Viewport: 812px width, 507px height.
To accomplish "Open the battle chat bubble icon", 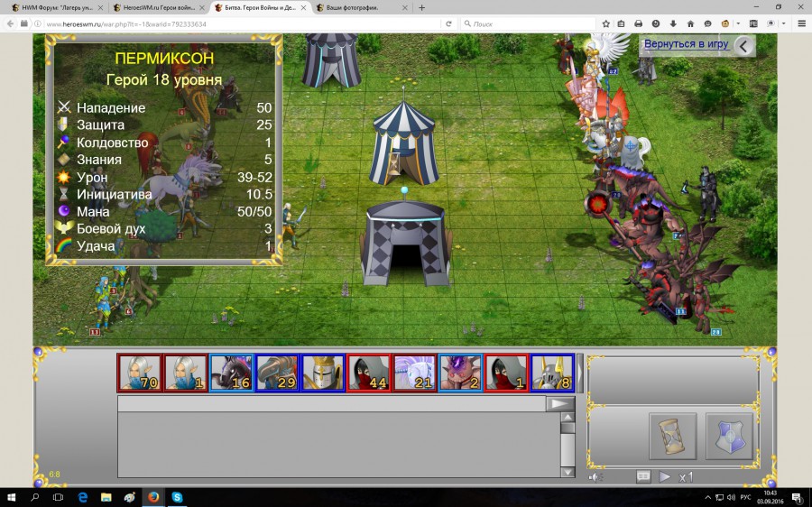I will click(642, 476).
